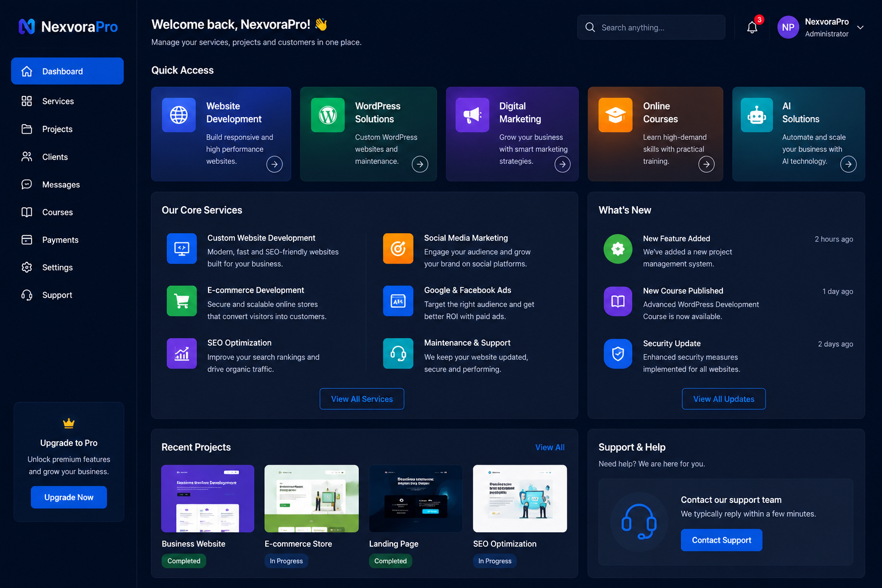Open SEO Optimization project thumbnail
Screen dimensions: 882x588
pos(520,498)
